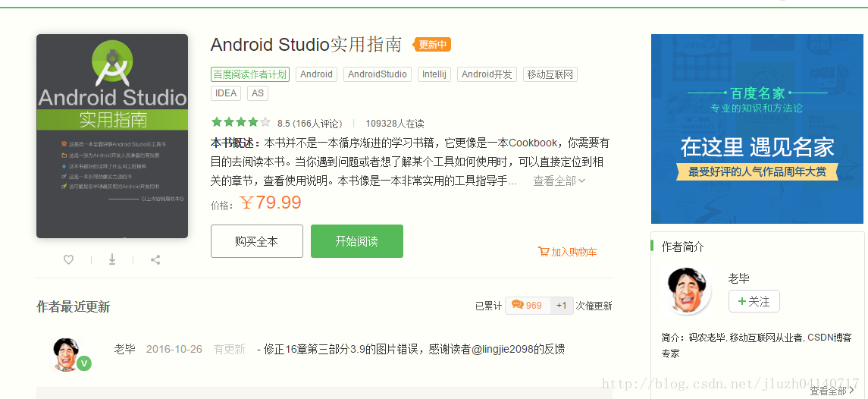The width and height of the screenshot is (868, 399).
Task: Click the 8.5 (166人评论) rating text
Action: (x=310, y=124)
